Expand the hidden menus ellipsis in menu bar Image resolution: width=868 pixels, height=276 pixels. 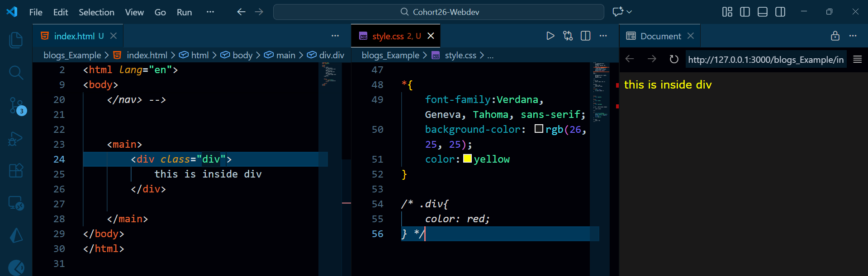pos(210,12)
